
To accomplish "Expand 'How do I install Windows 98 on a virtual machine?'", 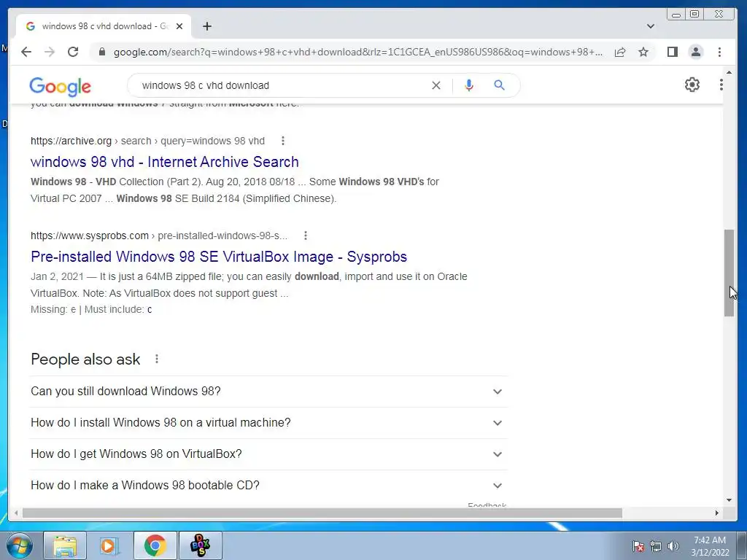I will [x=268, y=423].
